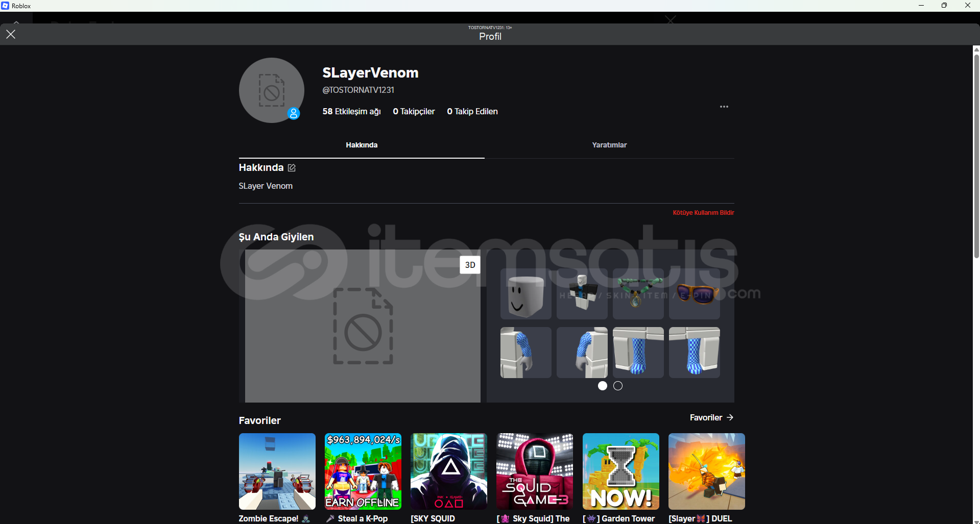
Task: Click the edit pencil next to Hakkında
Action: coord(292,168)
